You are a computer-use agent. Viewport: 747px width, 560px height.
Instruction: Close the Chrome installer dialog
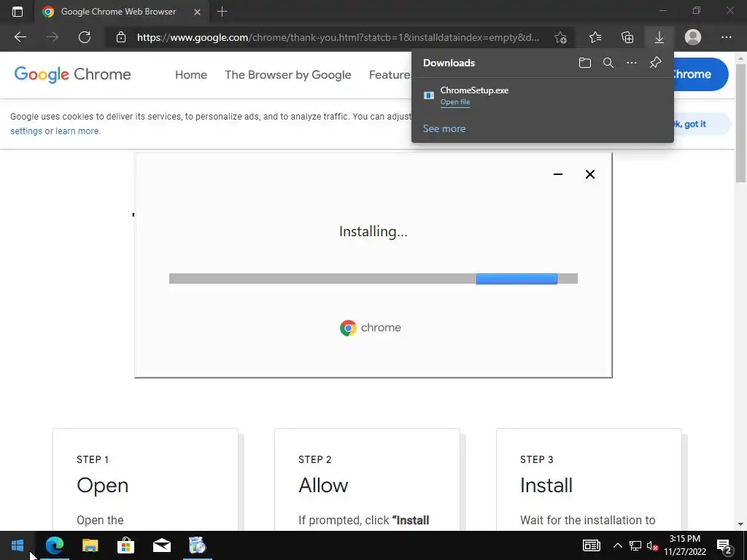point(589,174)
